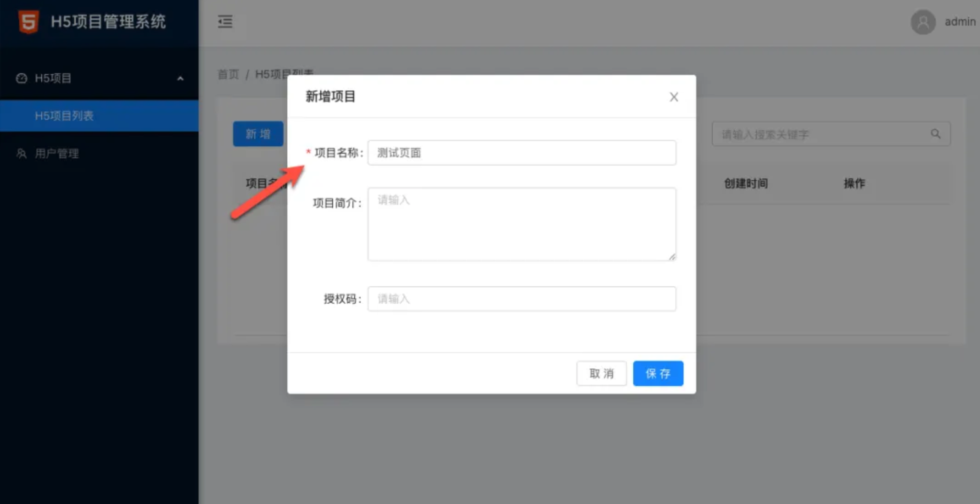Screen dimensions: 980x504
Task: Toggle sidebar with menu fold icon
Action: (x=225, y=21)
